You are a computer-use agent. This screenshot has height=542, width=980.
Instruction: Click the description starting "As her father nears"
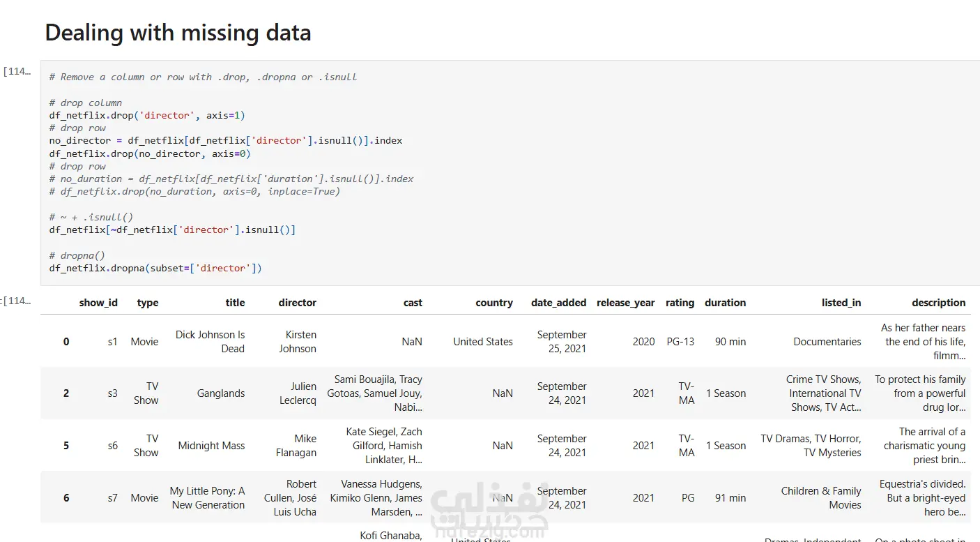(924, 342)
